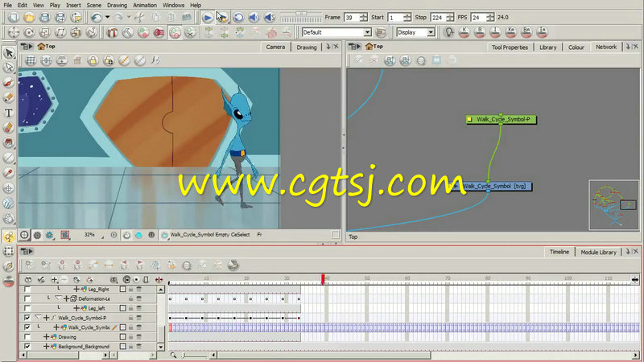Select the Scale tool icon

(x=45, y=32)
